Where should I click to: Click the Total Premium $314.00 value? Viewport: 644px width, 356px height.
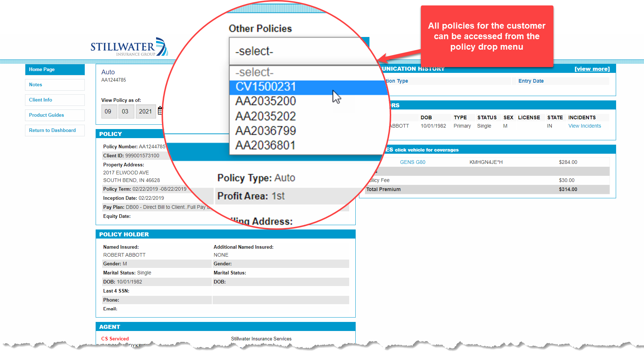click(568, 189)
